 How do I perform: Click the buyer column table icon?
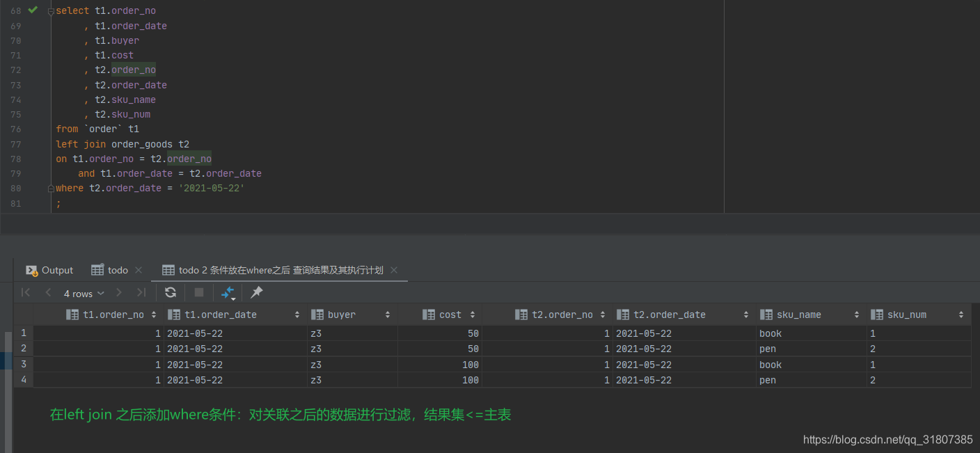(x=317, y=315)
